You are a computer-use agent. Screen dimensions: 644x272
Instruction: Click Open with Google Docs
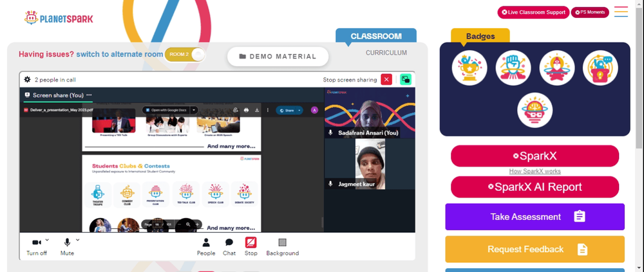click(166, 110)
